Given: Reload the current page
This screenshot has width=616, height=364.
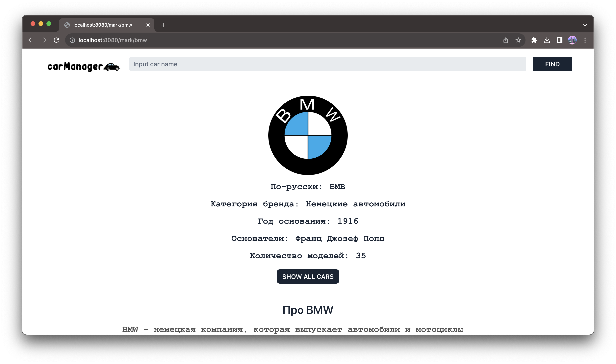Looking at the screenshot, I should click(56, 40).
